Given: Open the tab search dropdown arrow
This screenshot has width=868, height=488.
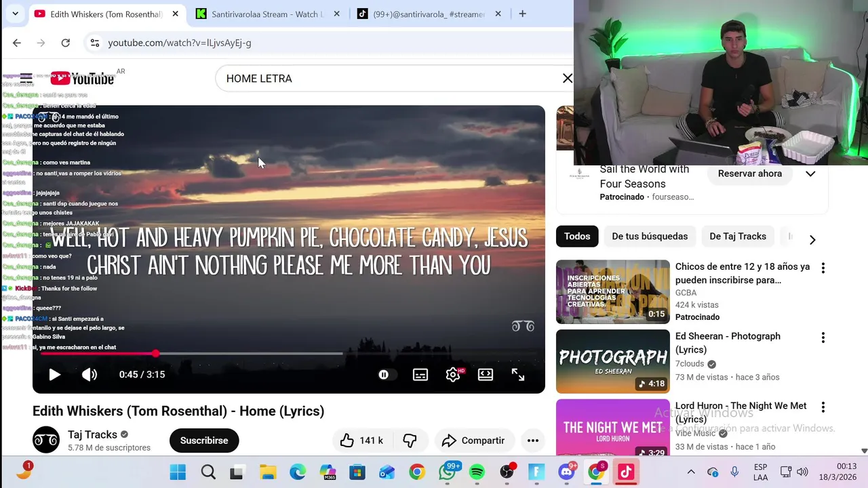Looking at the screenshot, I should click(x=15, y=14).
